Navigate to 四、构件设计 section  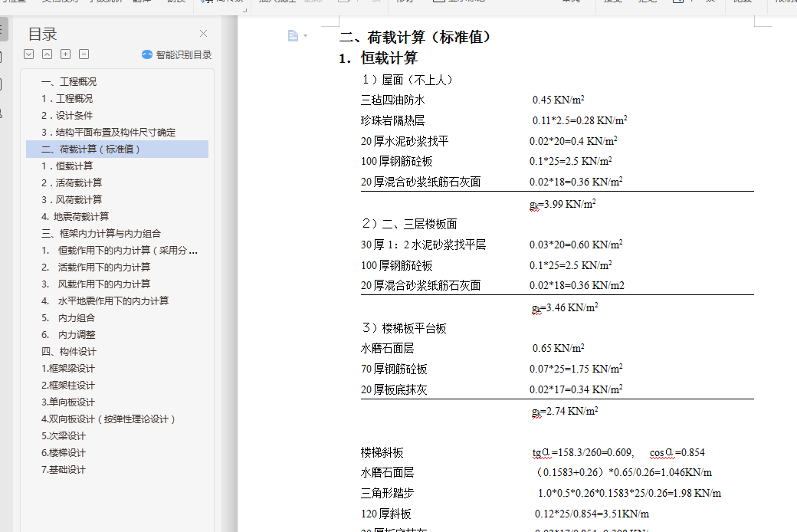[x=69, y=351]
